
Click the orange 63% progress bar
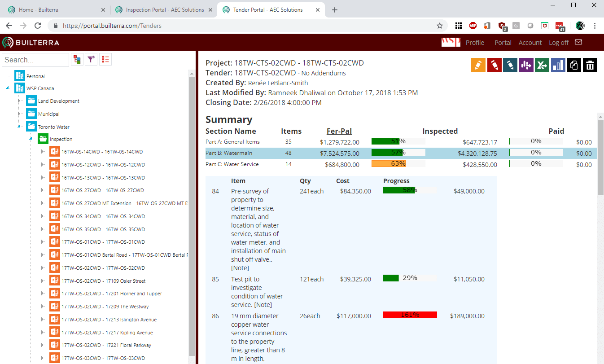pos(398,164)
